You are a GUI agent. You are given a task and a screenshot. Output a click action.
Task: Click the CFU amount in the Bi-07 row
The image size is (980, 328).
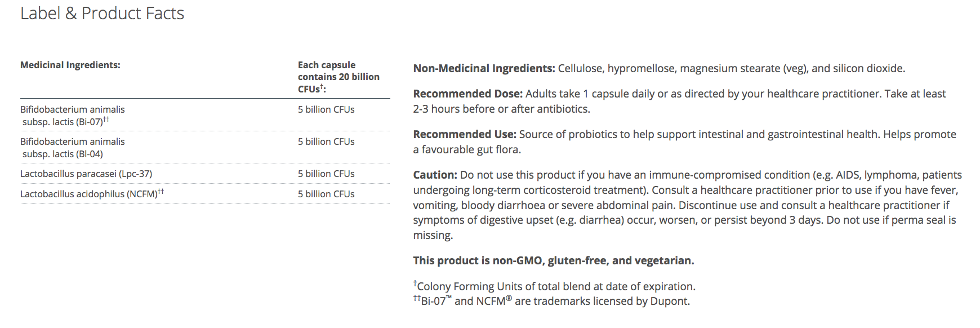(326, 110)
